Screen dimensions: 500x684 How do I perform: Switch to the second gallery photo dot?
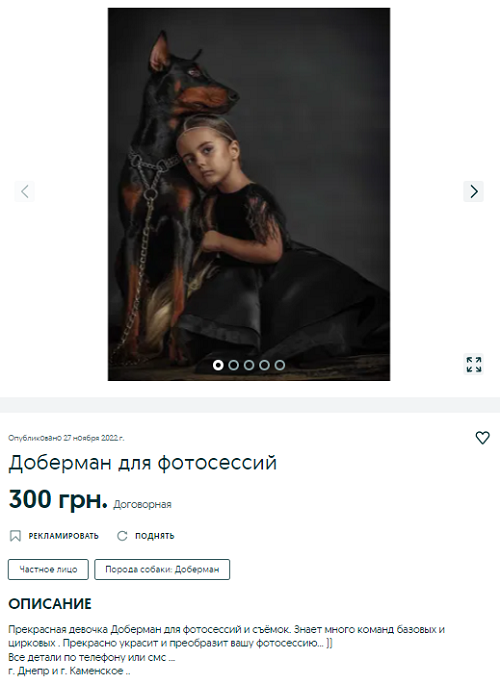click(x=233, y=365)
